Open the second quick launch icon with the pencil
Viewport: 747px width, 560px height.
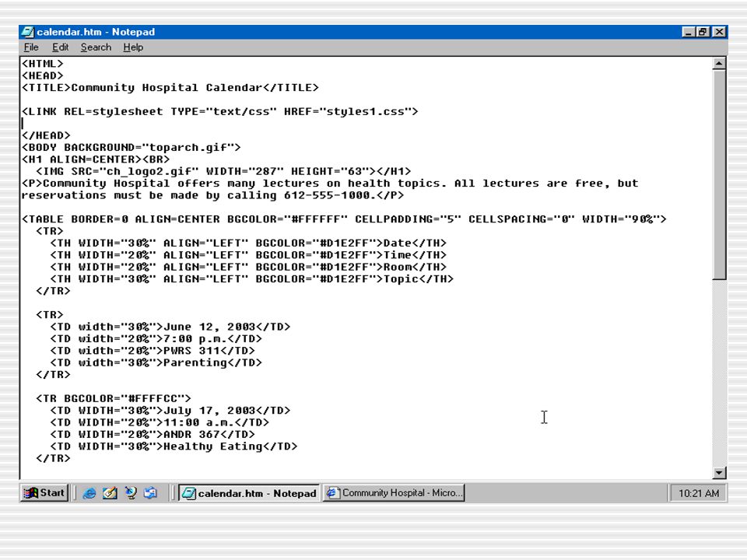coord(110,493)
